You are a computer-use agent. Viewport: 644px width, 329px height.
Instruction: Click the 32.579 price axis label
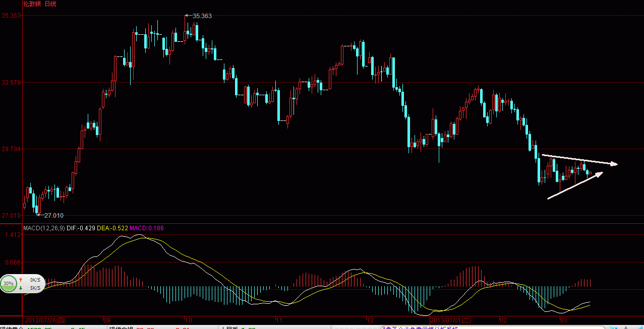(x=11, y=82)
